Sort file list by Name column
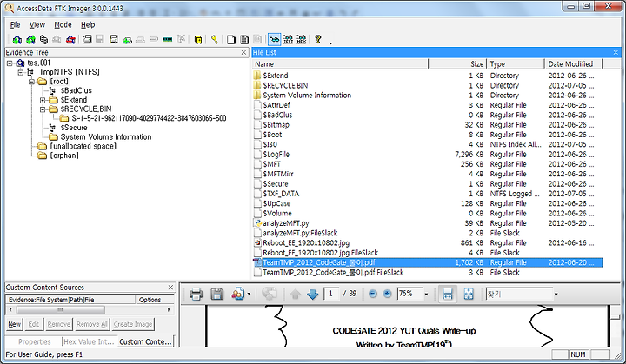Viewport: 626px width, 364px height. (x=340, y=64)
